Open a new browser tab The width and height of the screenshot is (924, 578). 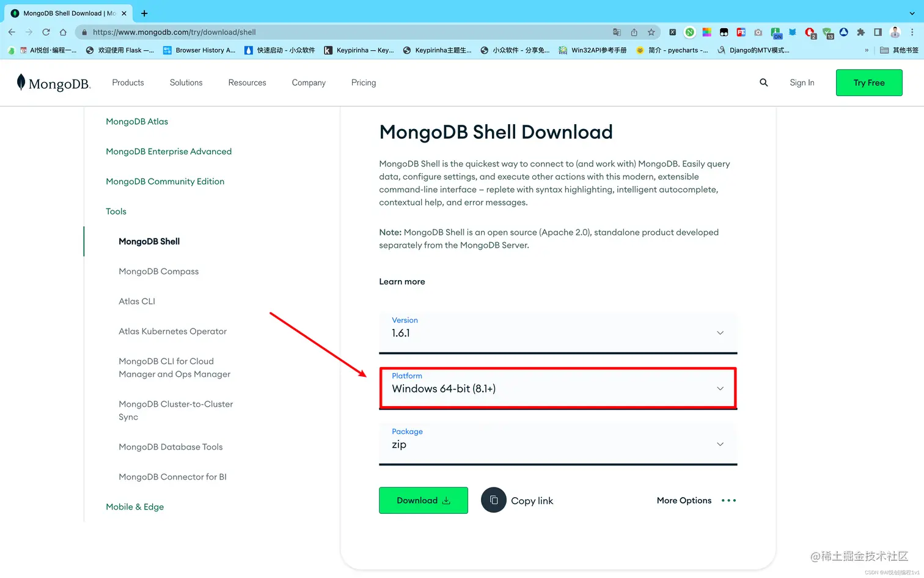click(x=144, y=13)
